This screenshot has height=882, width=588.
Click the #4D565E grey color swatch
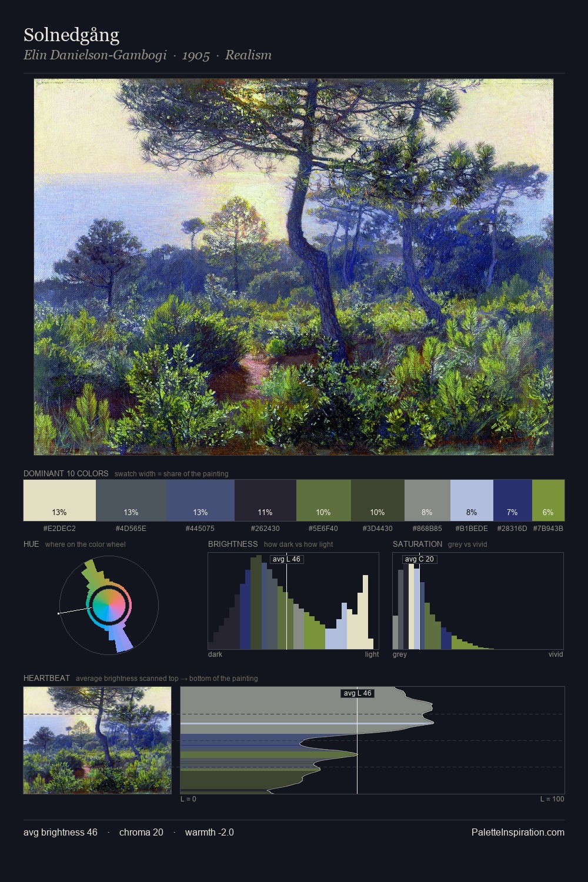[131, 500]
